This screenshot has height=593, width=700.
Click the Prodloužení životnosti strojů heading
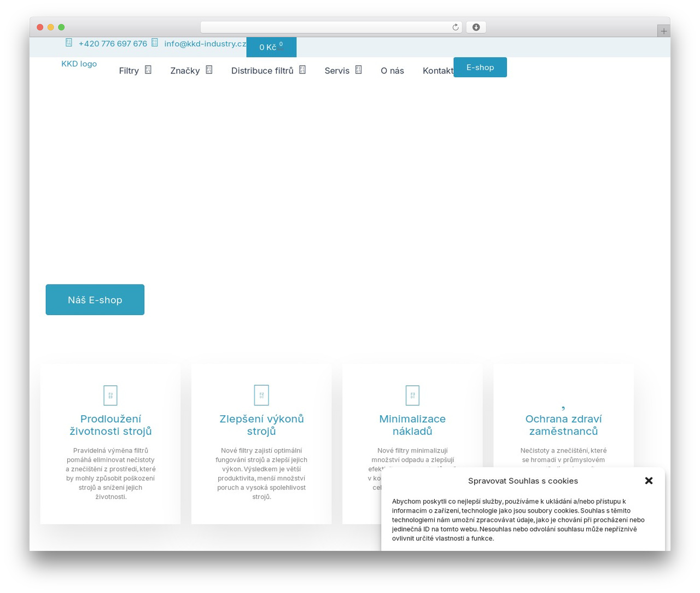110,425
